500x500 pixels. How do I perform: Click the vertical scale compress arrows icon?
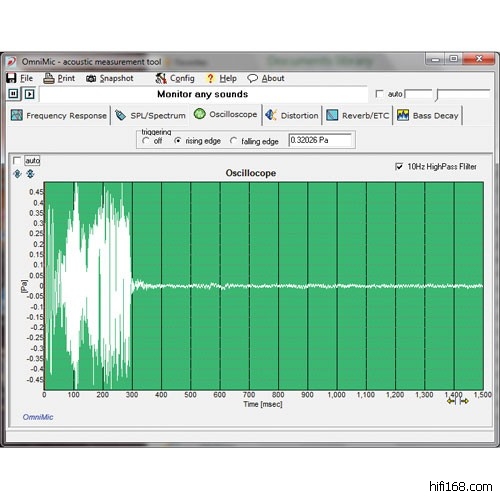pos(30,174)
